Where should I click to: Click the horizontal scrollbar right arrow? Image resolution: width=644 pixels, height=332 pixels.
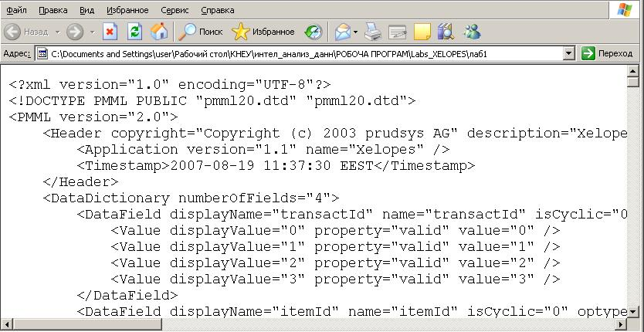(x=622, y=324)
